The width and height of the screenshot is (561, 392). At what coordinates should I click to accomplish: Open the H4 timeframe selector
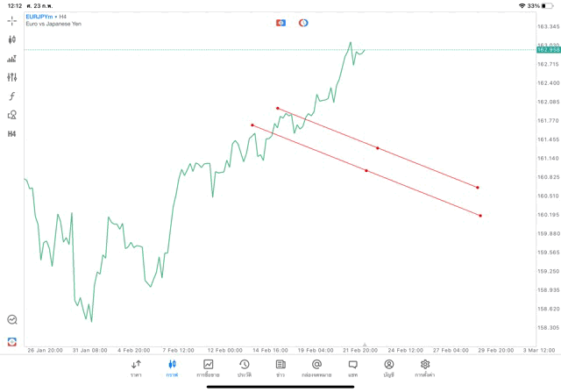point(12,134)
